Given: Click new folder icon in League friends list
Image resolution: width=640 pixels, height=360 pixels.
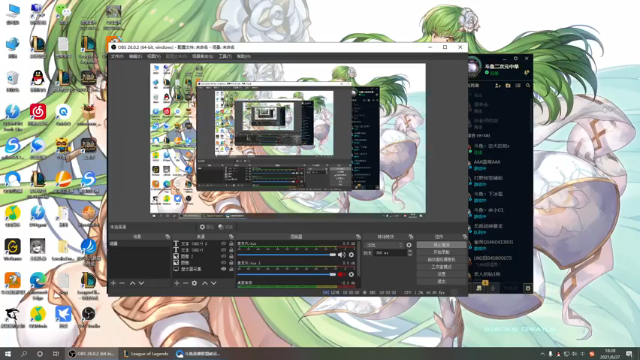Looking at the screenshot, I should pyautogui.click(x=508, y=85).
